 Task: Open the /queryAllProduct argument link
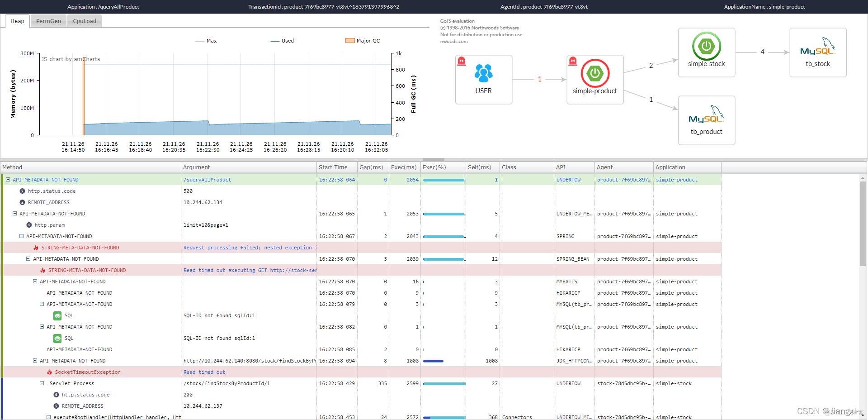pyautogui.click(x=207, y=180)
